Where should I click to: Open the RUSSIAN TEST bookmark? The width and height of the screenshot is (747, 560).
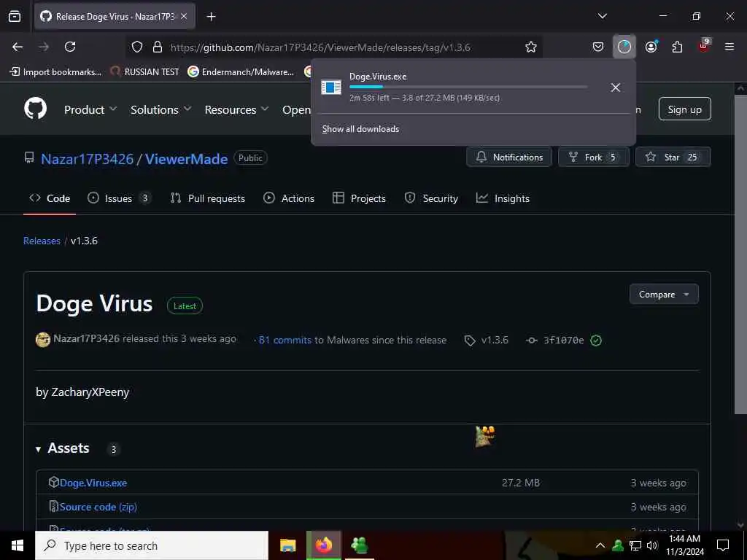tap(145, 72)
